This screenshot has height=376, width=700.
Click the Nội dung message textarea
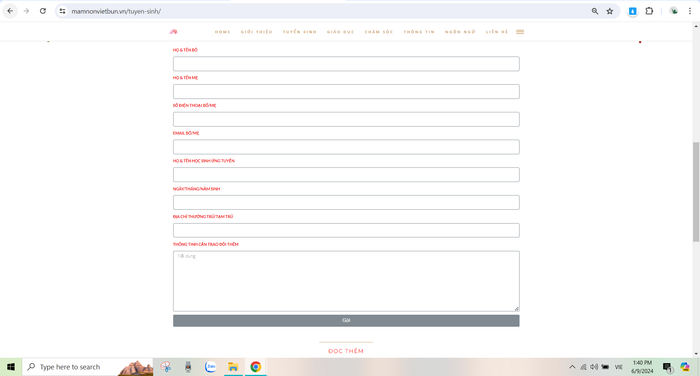(x=346, y=281)
